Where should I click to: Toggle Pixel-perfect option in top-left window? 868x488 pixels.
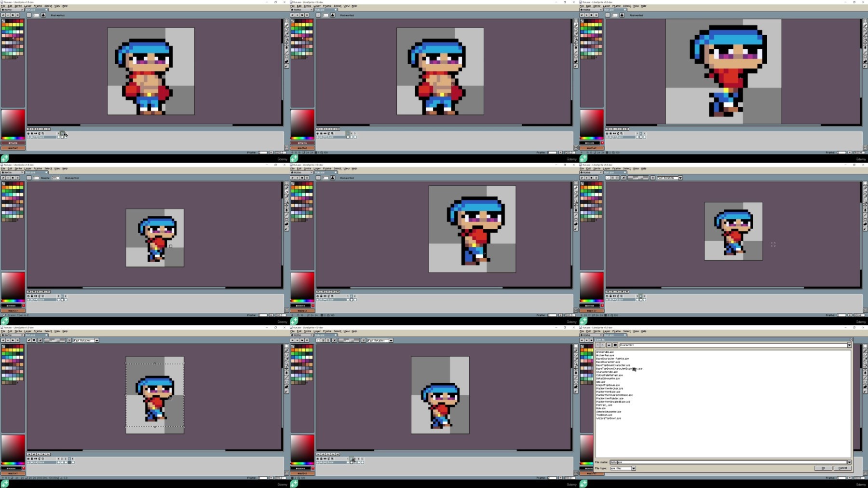[x=58, y=15]
